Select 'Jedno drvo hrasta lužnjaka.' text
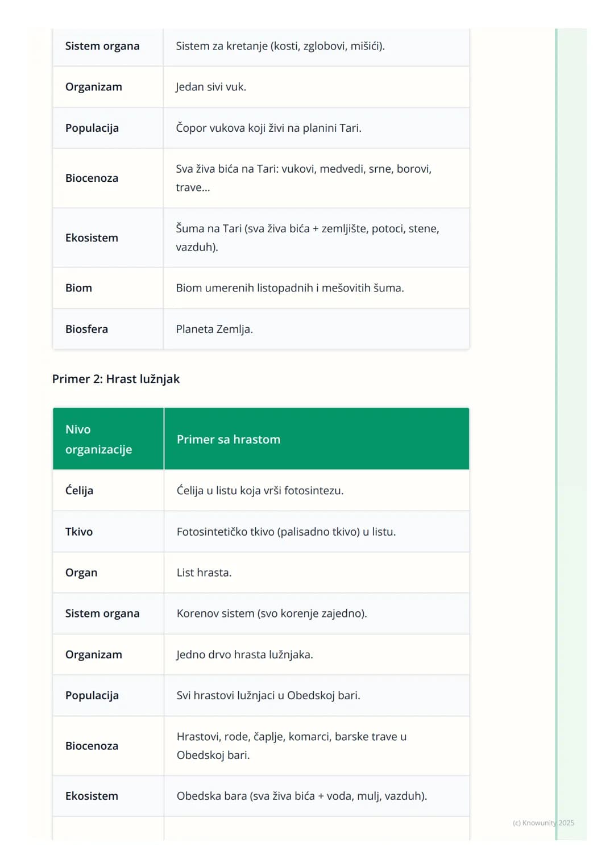Image resolution: width=614 pixels, height=868 pixels. [244, 654]
